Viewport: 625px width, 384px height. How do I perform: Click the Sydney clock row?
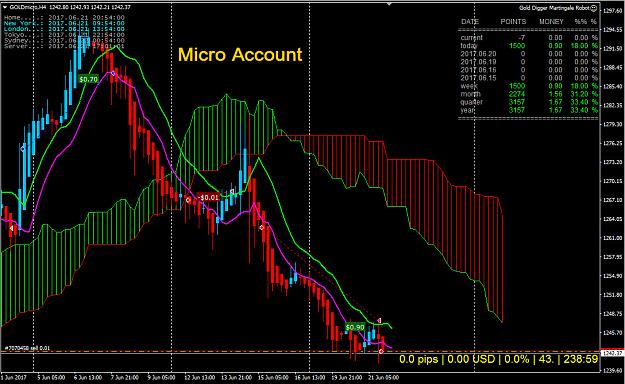(64, 40)
